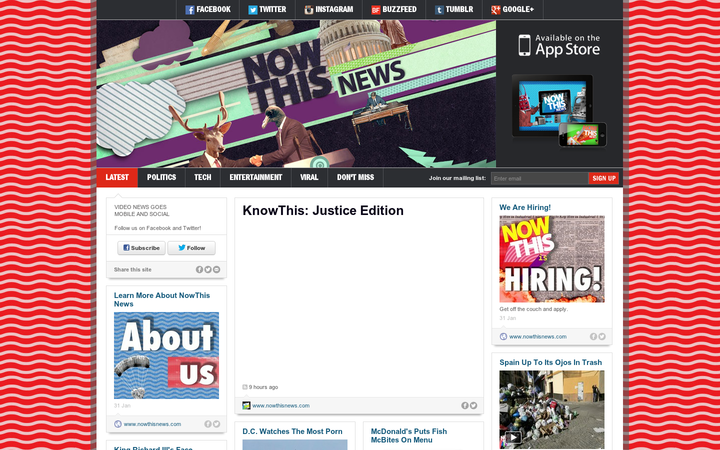Click the NowThis is Hiring! image

pyautogui.click(x=552, y=259)
